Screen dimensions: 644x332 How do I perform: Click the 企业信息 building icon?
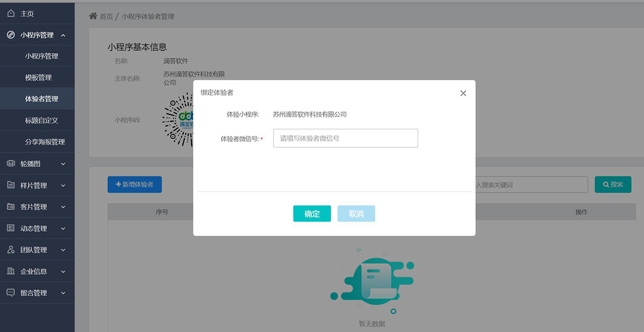click(x=11, y=271)
